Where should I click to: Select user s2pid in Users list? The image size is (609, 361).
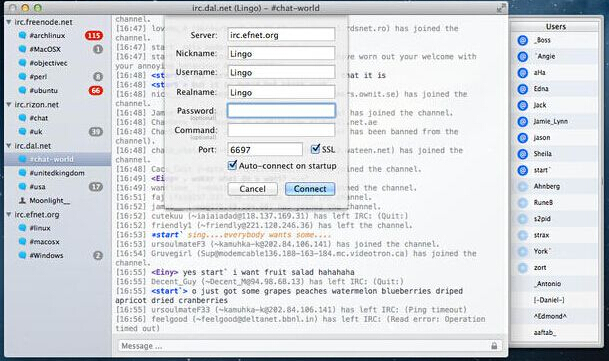point(555,219)
